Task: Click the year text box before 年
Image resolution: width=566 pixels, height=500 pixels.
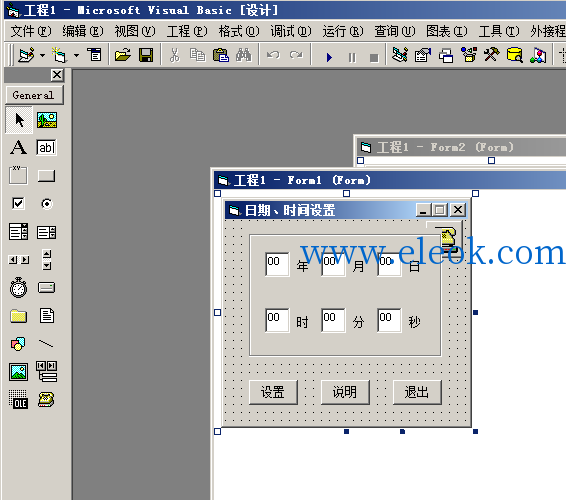Action: (277, 264)
